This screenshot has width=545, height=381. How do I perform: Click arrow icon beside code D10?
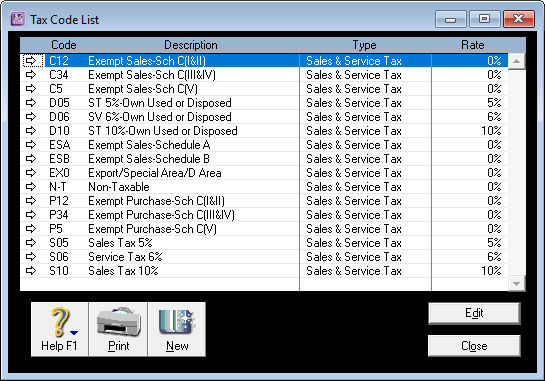[x=31, y=131]
